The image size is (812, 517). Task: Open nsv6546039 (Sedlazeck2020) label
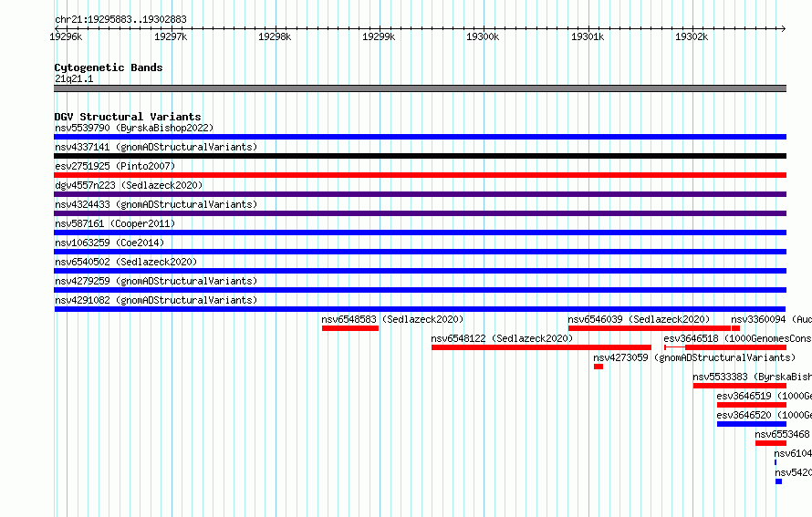(639, 319)
